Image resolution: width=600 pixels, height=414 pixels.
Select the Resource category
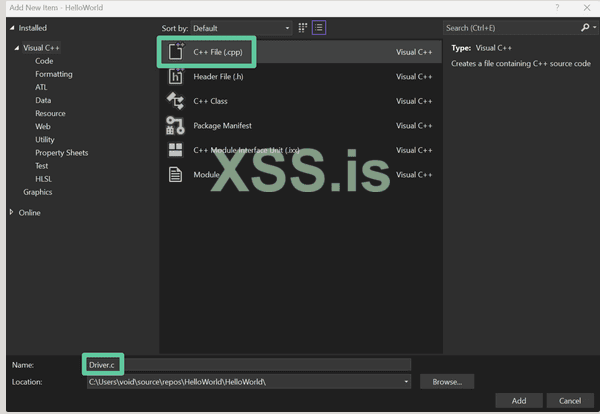point(50,113)
